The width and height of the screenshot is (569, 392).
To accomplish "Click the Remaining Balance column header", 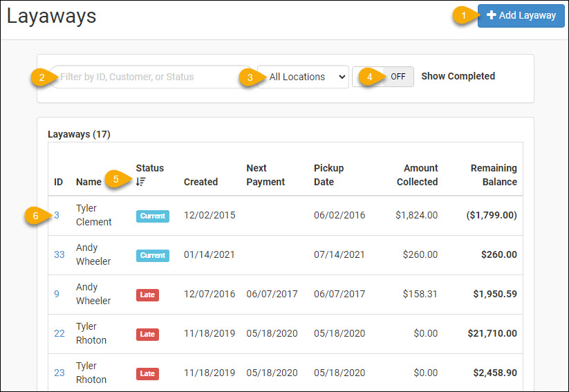I will click(494, 175).
